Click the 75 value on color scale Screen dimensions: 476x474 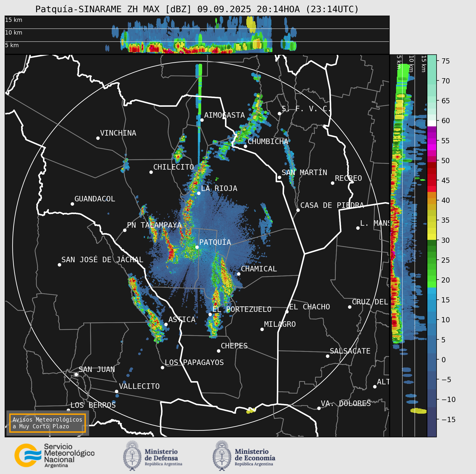coord(446,61)
